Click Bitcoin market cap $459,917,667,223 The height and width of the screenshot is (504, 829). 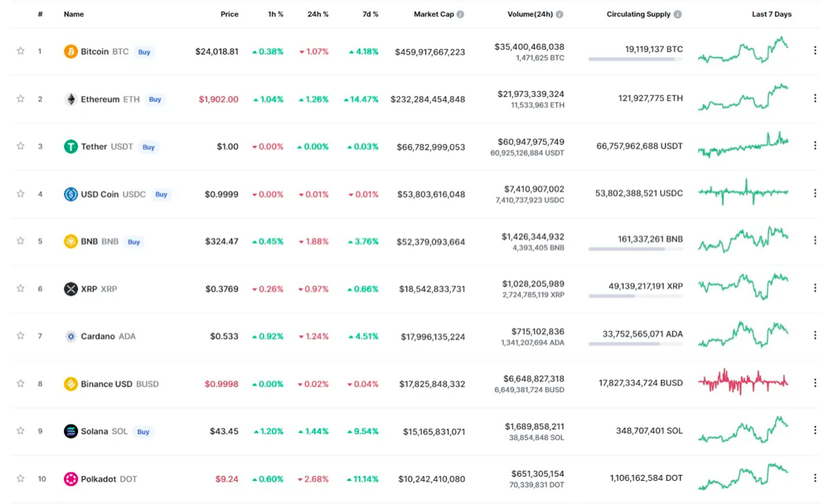pyautogui.click(x=429, y=52)
